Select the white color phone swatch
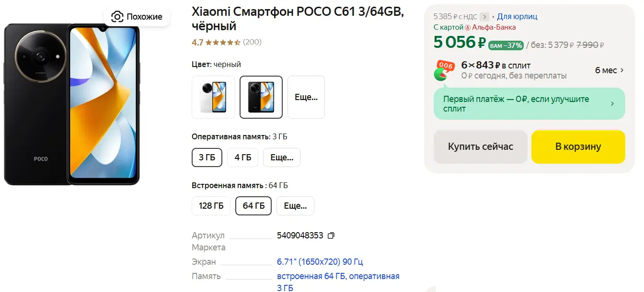This screenshot has width=644, height=292. tap(213, 97)
